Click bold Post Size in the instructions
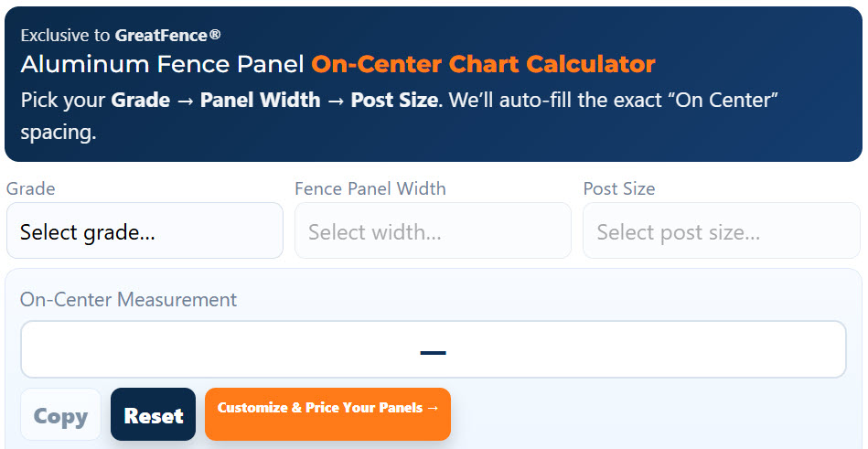Screen dimensions: 868x449 394,100
